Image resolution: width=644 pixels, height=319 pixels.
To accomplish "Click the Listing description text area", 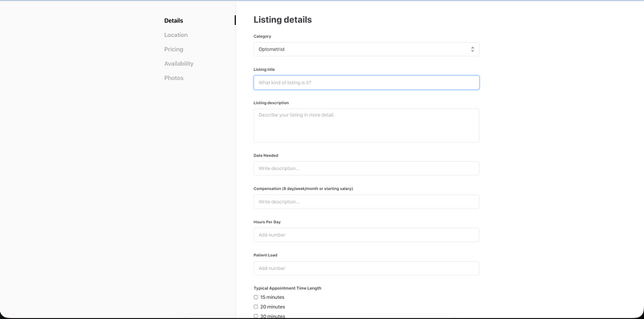I will pos(366,126).
